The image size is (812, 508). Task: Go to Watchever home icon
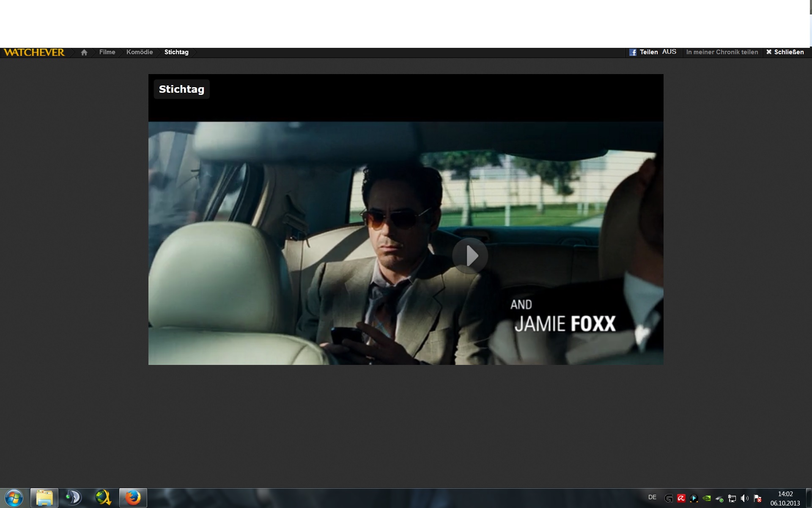coord(84,52)
